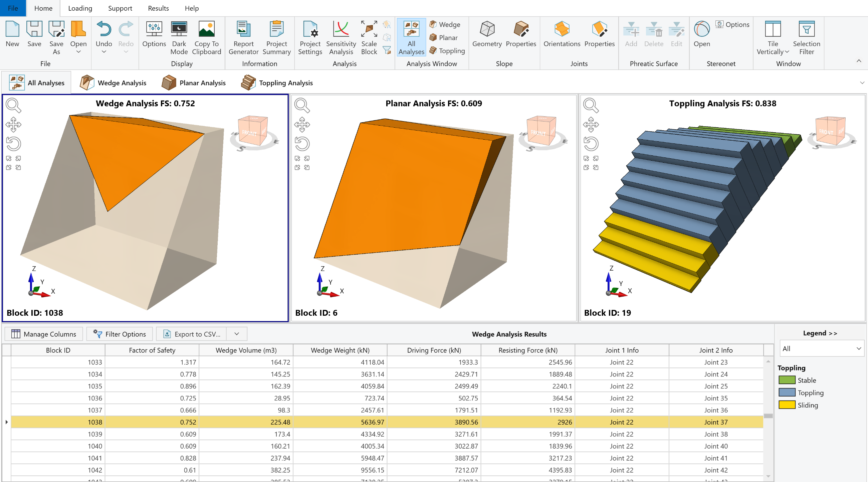
Task: Toggle Dark Mode display
Action: click(x=179, y=37)
